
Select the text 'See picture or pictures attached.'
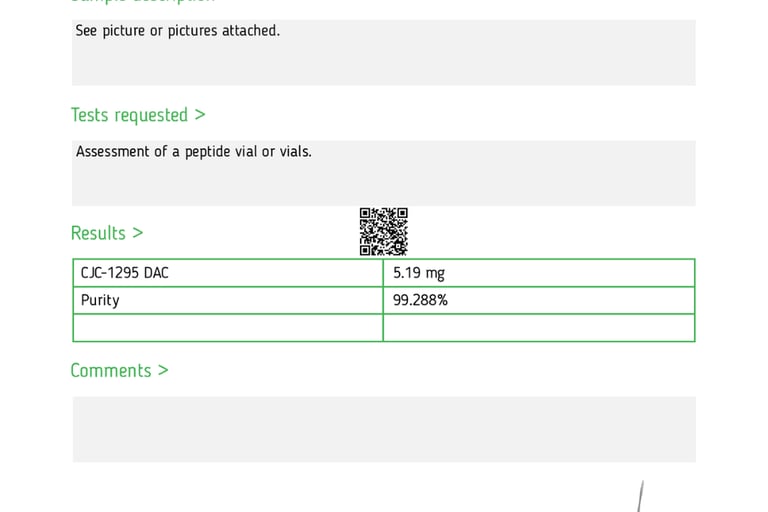click(177, 31)
